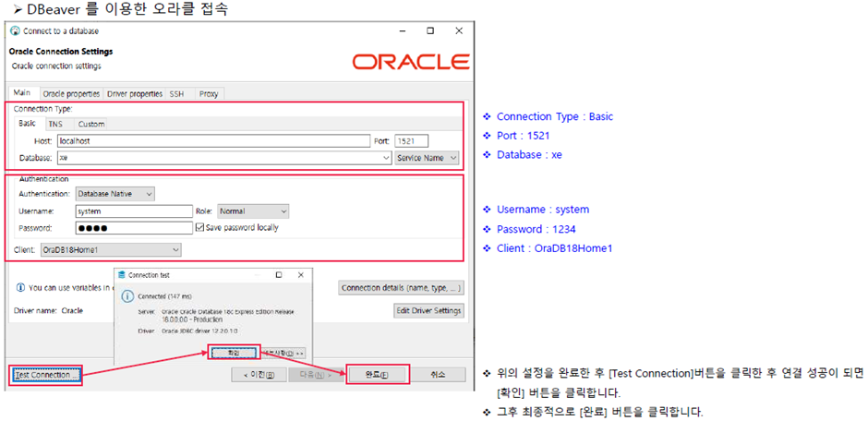
Task: Open the Database combo box with xe
Action: (x=224, y=158)
